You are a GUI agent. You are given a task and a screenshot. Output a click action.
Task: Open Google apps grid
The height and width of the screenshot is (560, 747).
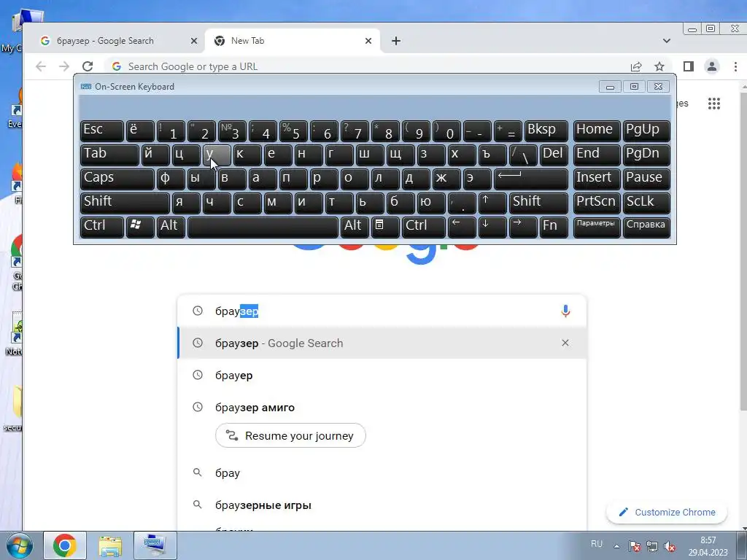pyautogui.click(x=713, y=104)
